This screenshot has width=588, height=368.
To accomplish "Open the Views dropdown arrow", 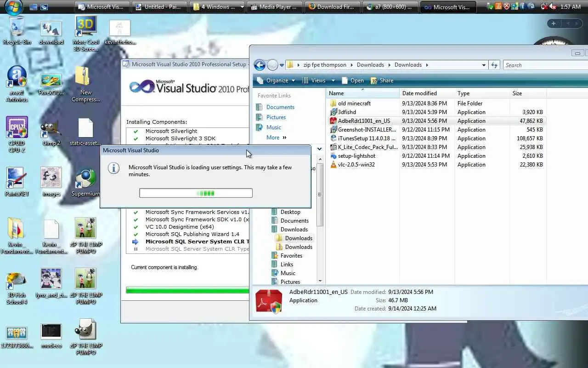I will coord(333,80).
